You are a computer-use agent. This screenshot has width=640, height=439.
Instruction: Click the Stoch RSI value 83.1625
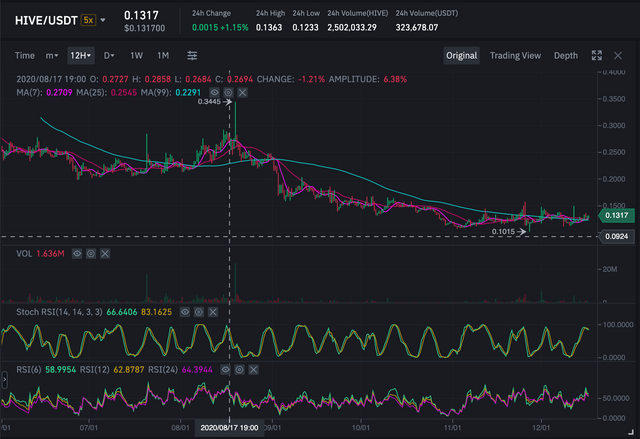[x=156, y=312]
